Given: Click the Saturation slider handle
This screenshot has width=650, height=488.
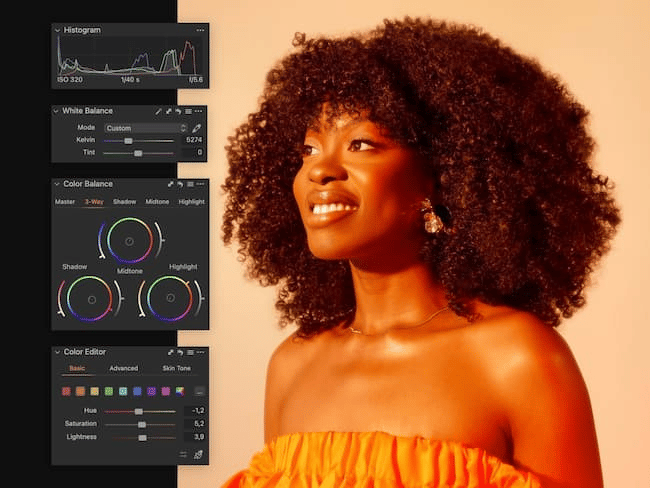Looking at the screenshot, I should pyautogui.click(x=142, y=424).
